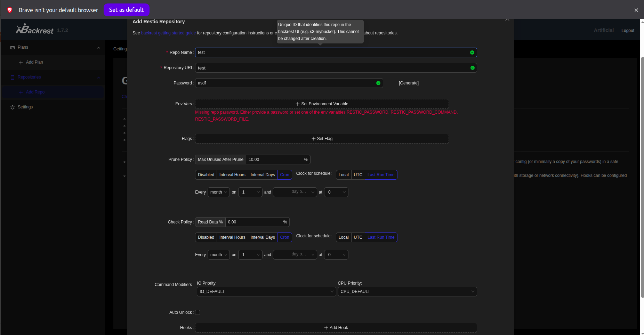This screenshot has height=335, width=644.
Task: Collapse the Plans menu chevron
Action: point(98,48)
